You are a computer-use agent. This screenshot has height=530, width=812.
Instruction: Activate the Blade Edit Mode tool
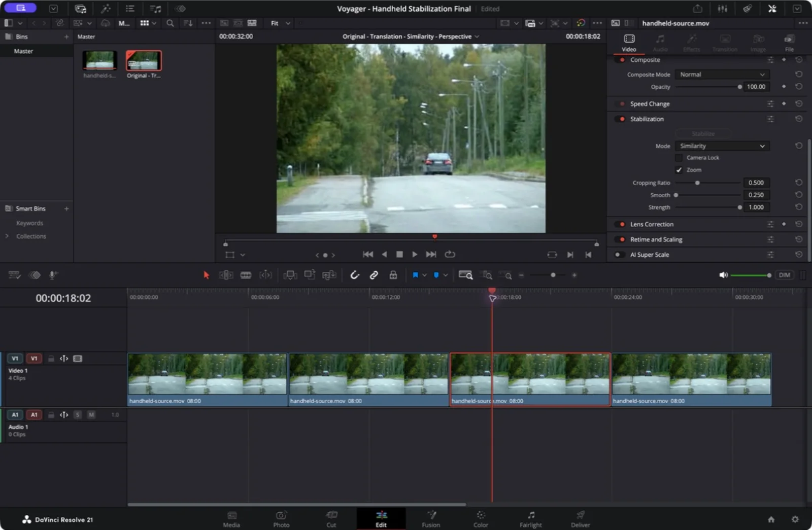[246, 275]
